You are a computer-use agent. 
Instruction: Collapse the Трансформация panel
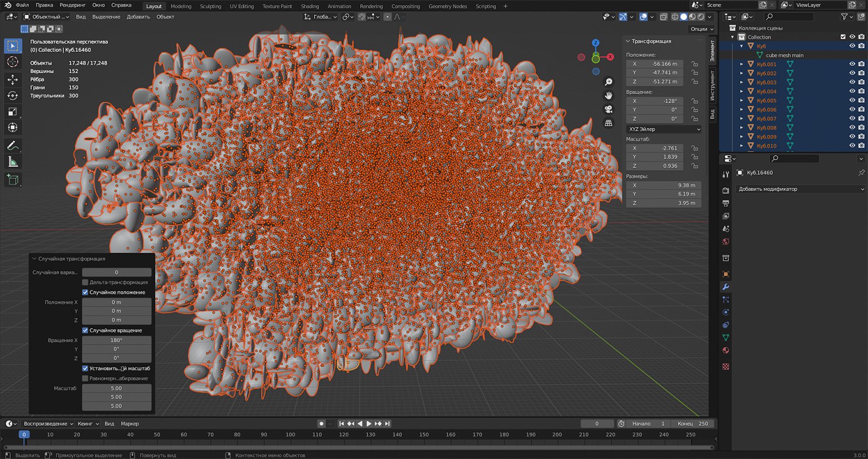click(x=628, y=41)
